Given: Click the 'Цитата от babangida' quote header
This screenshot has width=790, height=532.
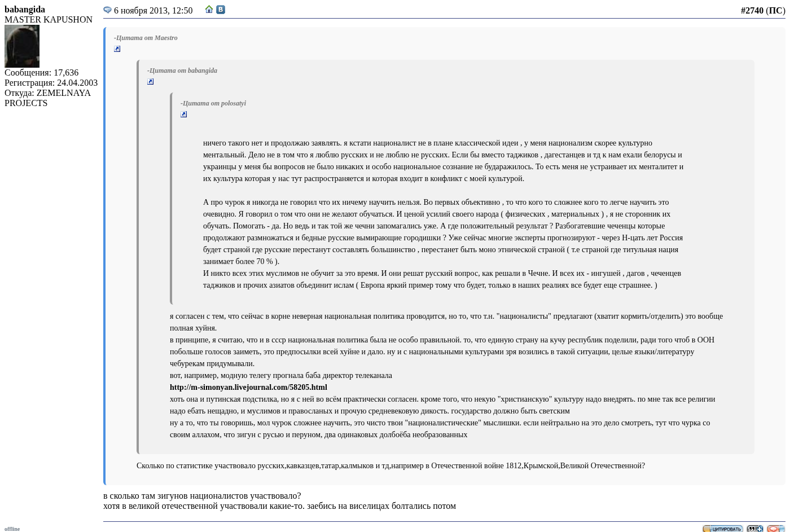Looking at the screenshot, I should (182, 71).
